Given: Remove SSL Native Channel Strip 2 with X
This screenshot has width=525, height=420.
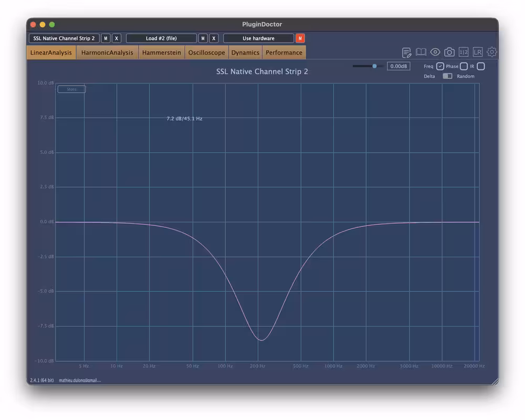Looking at the screenshot, I should click(117, 38).
